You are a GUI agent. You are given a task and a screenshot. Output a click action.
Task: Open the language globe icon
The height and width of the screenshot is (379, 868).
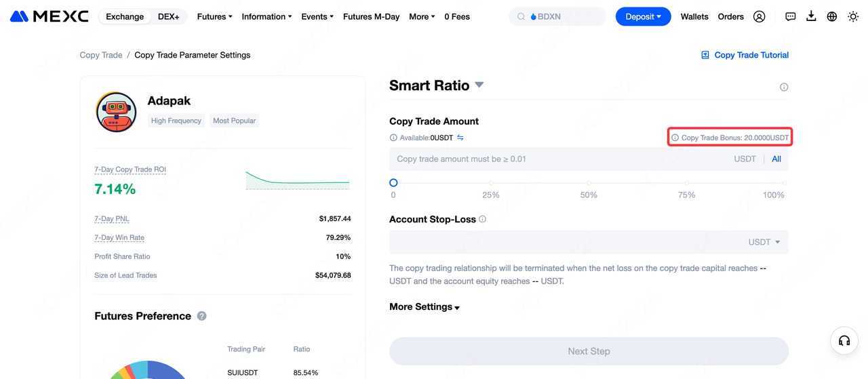coord(832,16)
